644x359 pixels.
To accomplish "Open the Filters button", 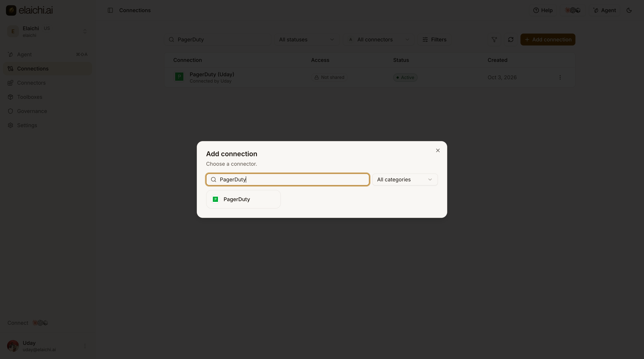I will point(435,40).
